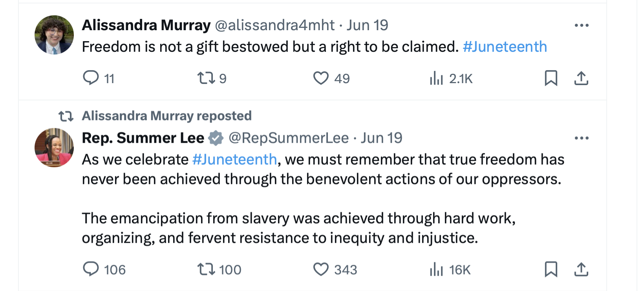Like Alissandra Murray's Juneteenth tweet
The width and height of the screenshot is (644, 291).
[321, 78]
